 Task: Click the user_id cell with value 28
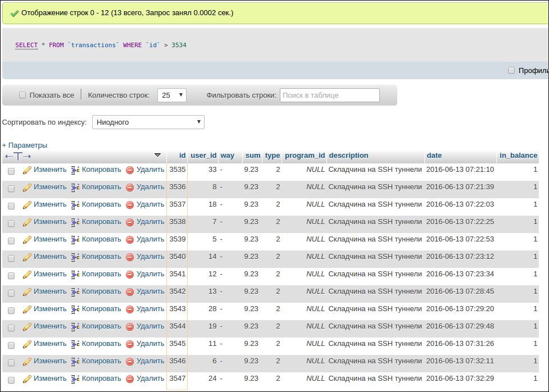212,309
